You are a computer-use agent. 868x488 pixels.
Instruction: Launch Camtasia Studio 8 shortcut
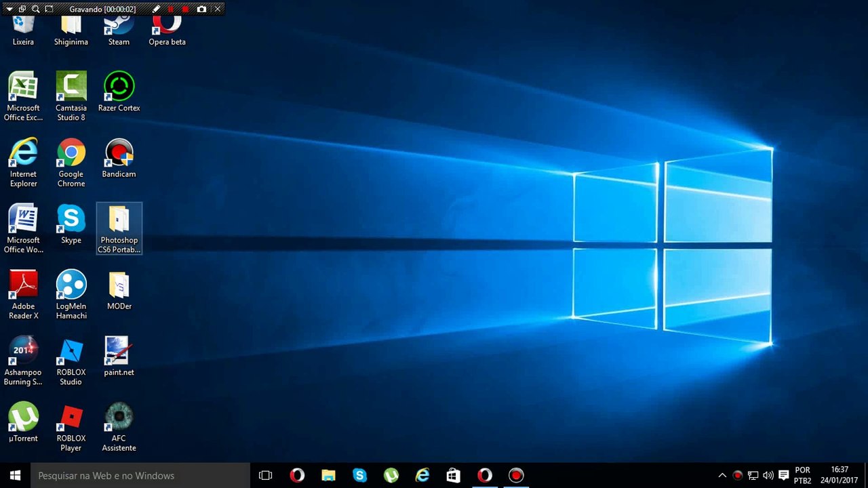click(x=71, y=96)
